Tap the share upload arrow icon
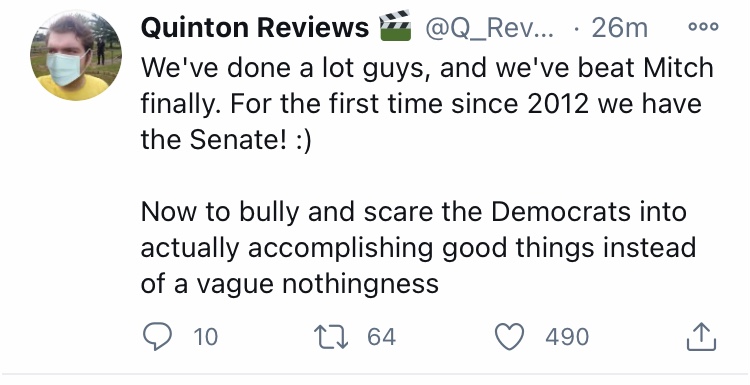The width and height of the screenshot is (750, 385). click(x=701, y=337)
